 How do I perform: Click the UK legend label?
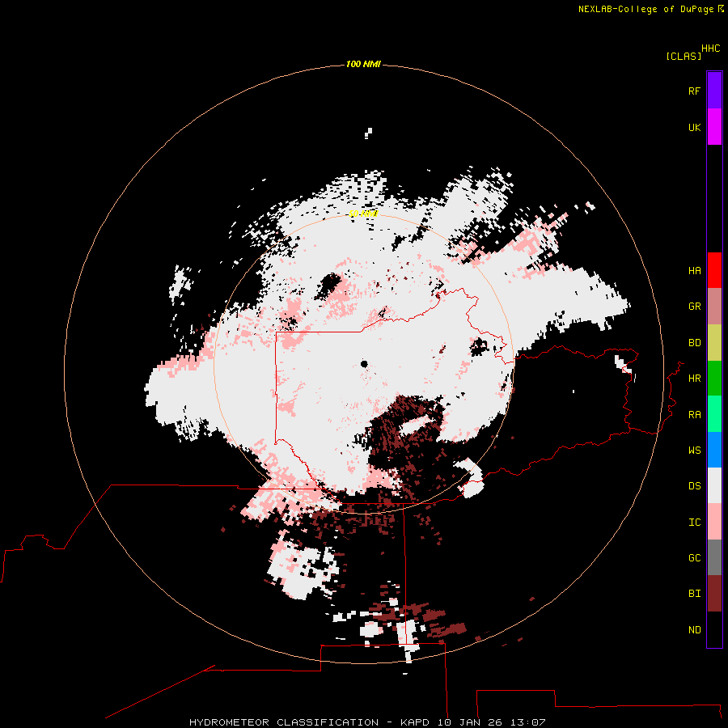coord(694,127)
